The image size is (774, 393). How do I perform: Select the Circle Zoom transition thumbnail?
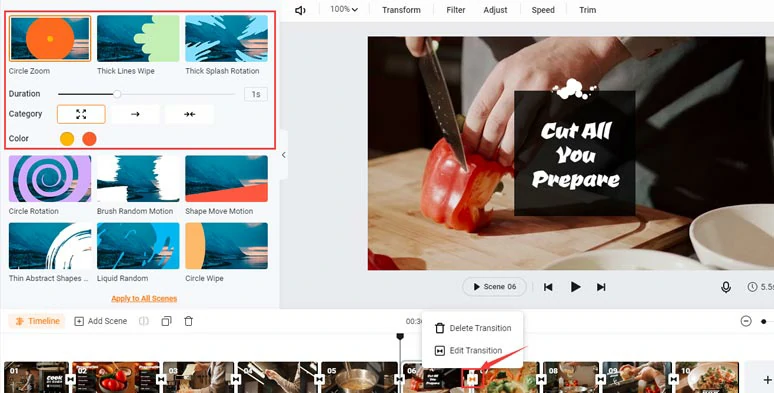tap(50, 39)
